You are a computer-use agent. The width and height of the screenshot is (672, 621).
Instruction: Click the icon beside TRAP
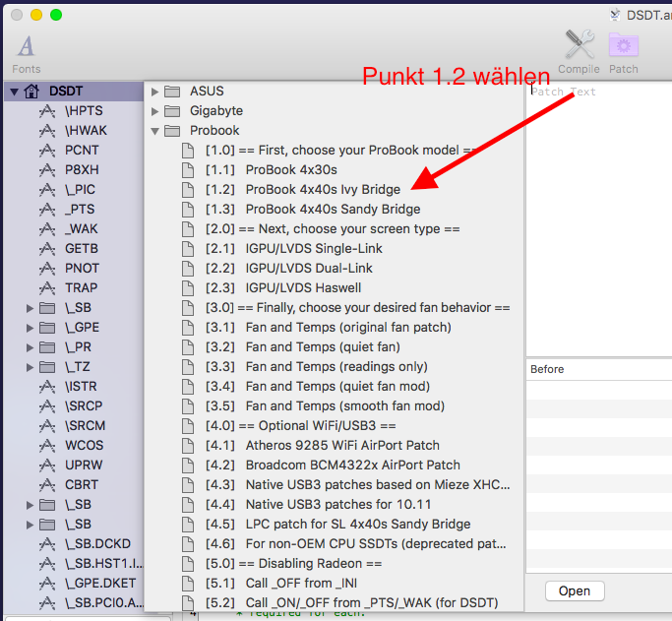pos(47,288)
